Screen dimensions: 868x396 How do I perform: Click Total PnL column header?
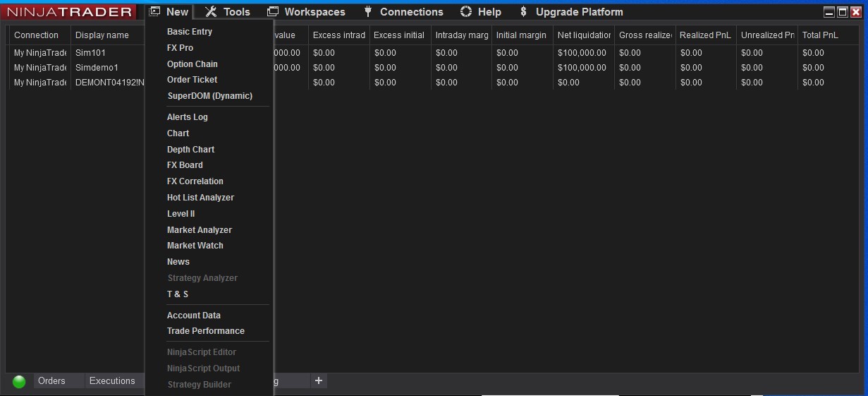[x=829, y=35]
